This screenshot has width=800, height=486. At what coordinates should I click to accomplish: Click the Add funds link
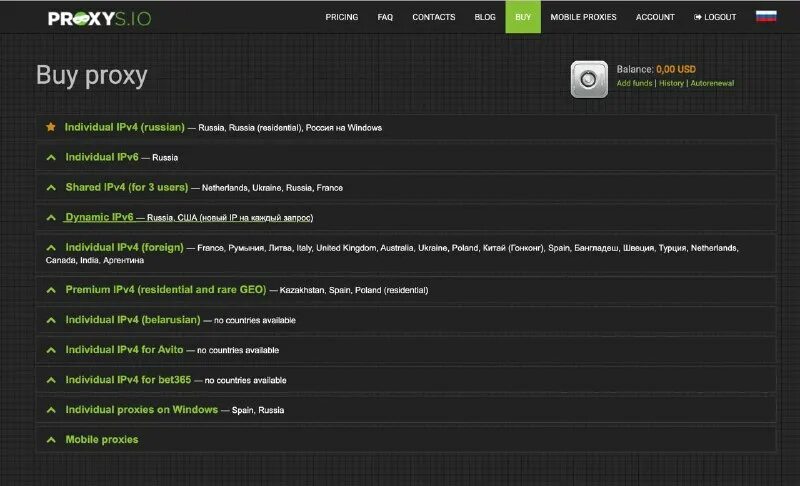click(x=634, y=83)
